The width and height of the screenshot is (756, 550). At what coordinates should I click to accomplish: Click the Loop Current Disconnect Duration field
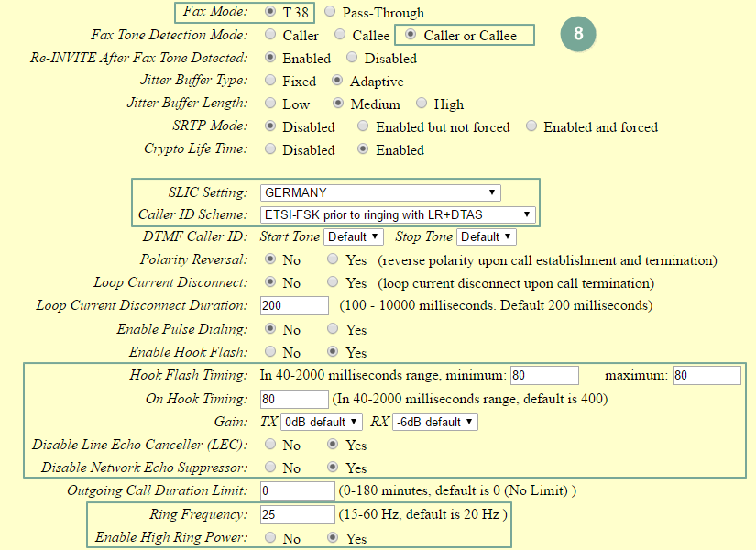click(x=294, y=305)
